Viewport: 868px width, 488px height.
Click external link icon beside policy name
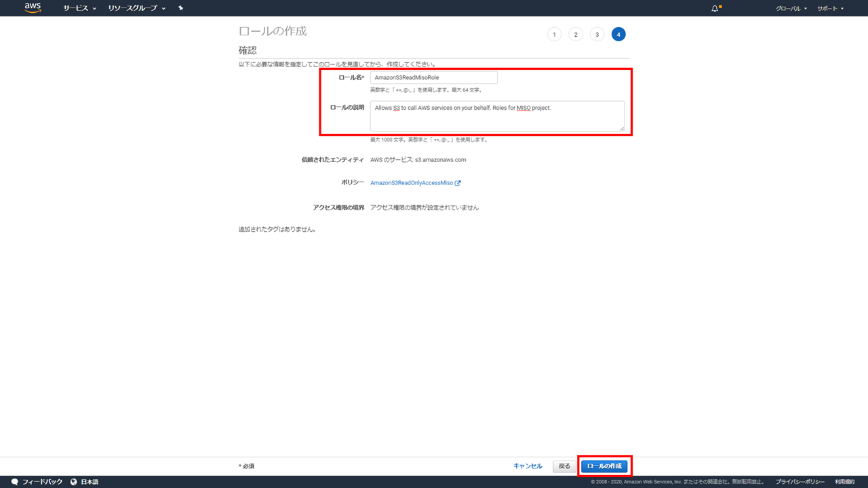click(458, 183)
